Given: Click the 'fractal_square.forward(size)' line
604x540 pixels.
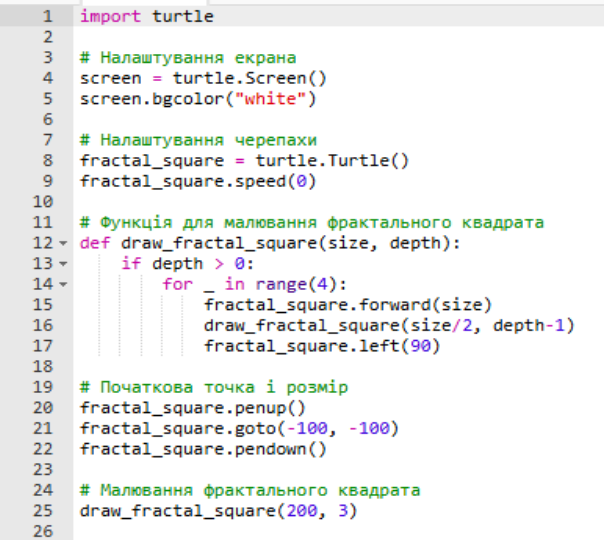Looking at the screenshot, I should 348,305.
